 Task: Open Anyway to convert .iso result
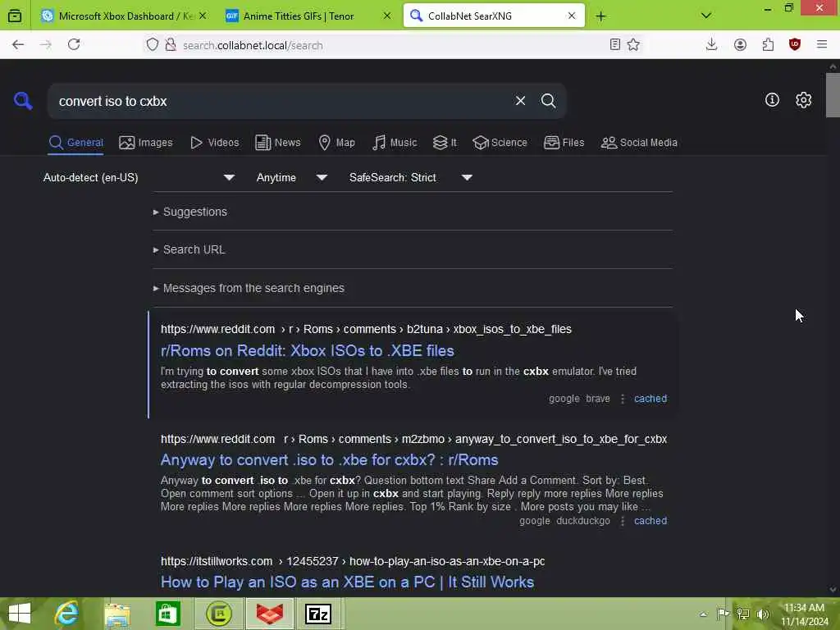point(330,459)
